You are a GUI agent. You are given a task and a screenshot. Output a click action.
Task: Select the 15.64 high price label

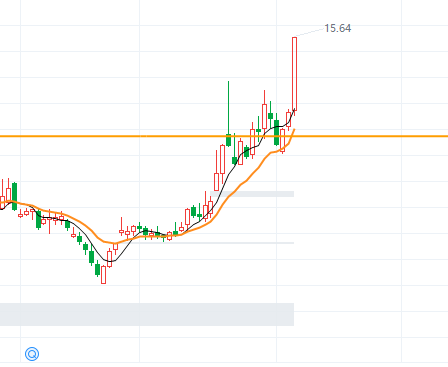337,28
